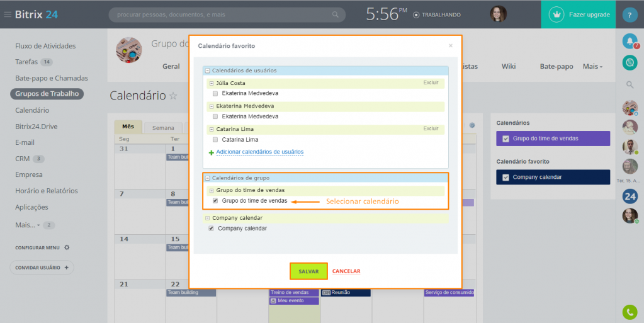This screenshot has width=644, height=323.
Task: Click the right sidebar search icon
Action: [630, 84]
